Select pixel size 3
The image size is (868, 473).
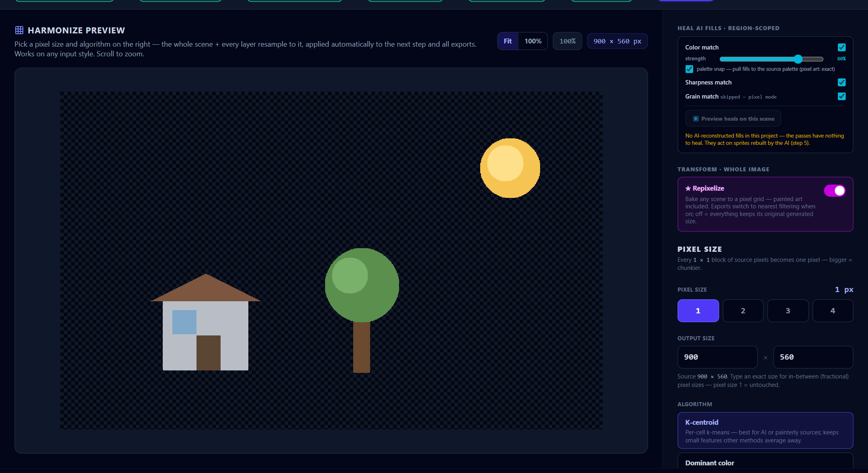point(788,311)
